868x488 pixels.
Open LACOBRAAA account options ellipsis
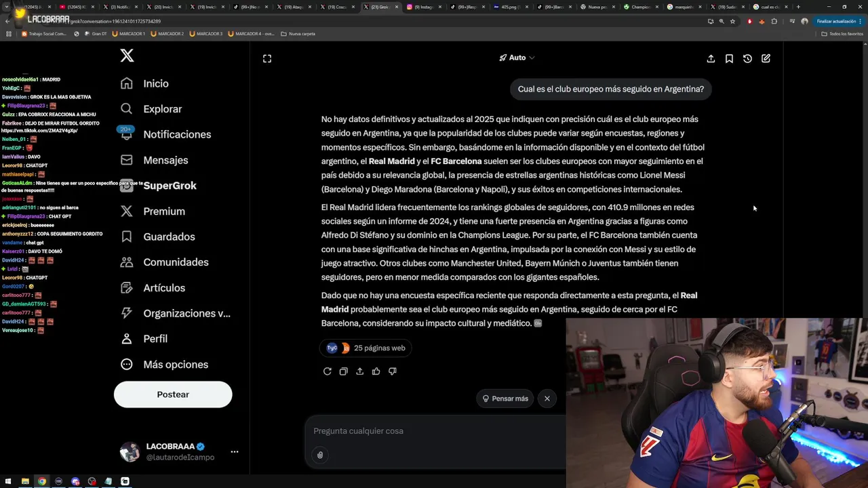click(x=234, y=451)
